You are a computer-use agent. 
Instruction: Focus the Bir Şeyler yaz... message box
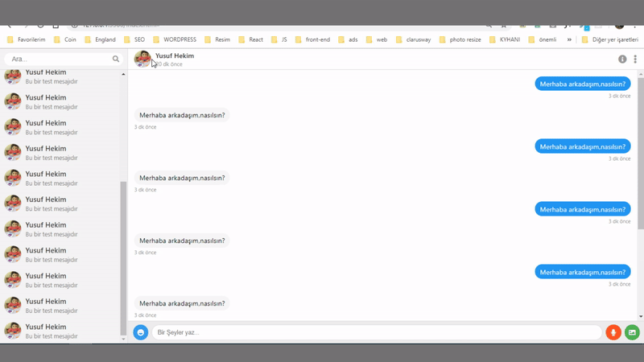[377, 332]
